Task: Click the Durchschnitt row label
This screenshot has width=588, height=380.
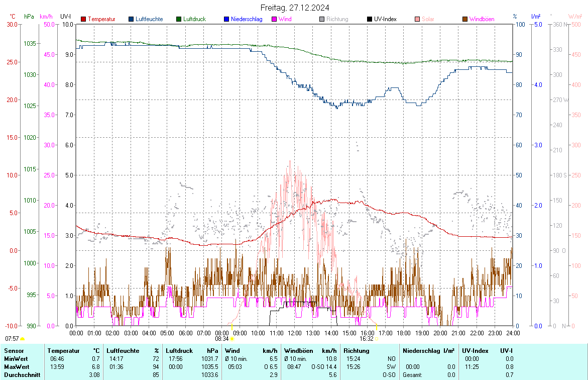Action: click(21, 375)
